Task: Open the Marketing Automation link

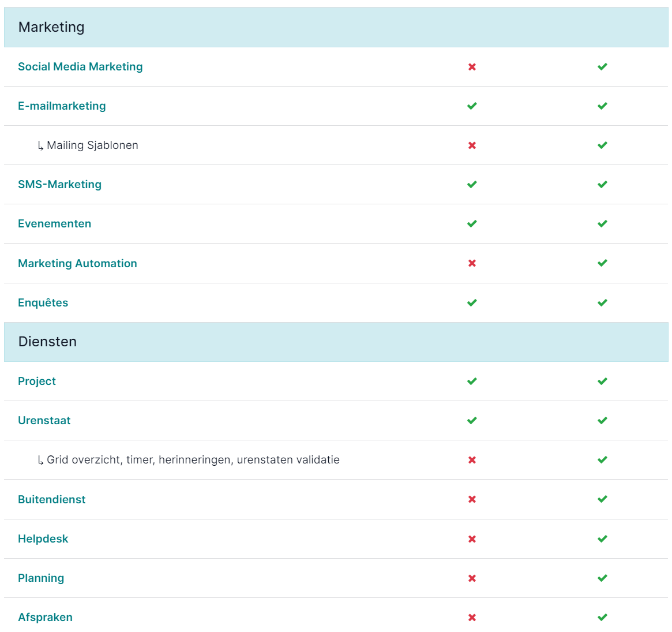Action: click(x=77, y=263)
